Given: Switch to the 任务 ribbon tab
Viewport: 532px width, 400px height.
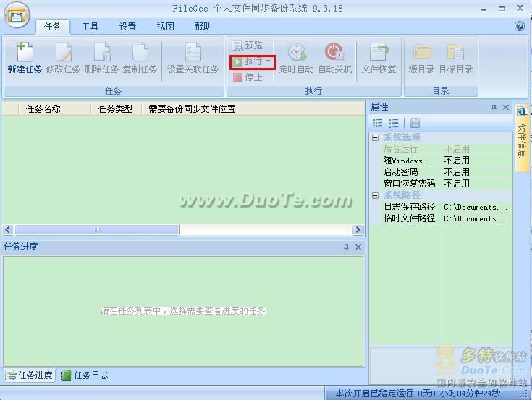Looking at the screenshot, I should click(x=53, y=27).
